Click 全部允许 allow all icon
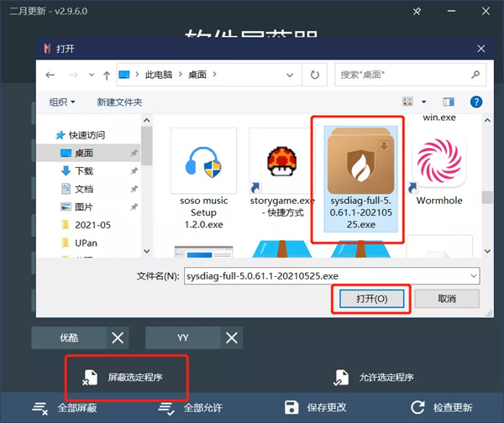Image resolution: width=504 pixels, height=423 pixels. [x=166, y=408]
